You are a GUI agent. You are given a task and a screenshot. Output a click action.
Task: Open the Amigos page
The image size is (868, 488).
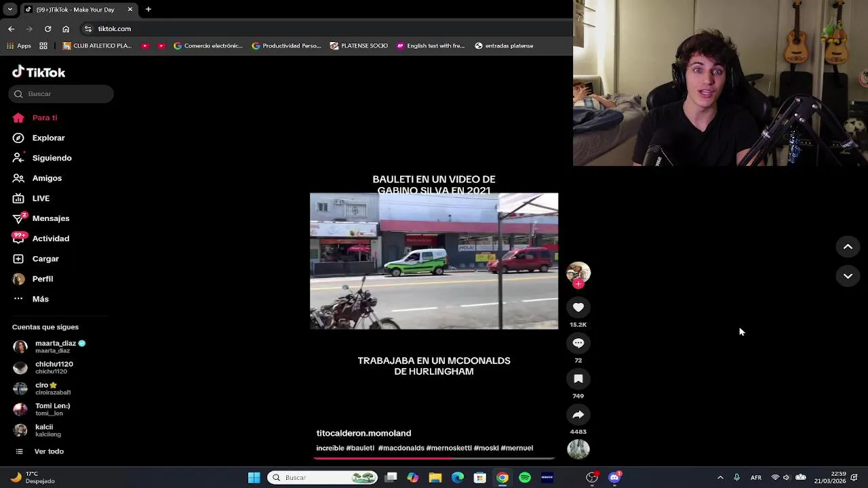38,178
